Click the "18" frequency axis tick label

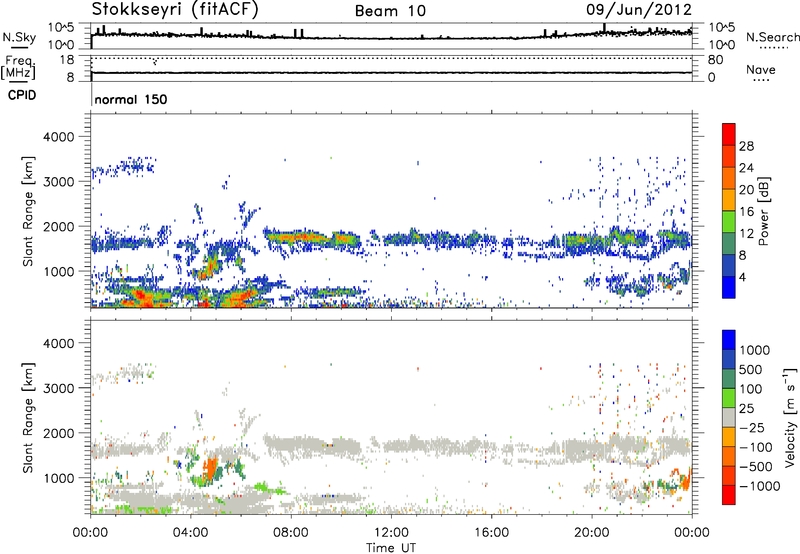coord(67,60)
